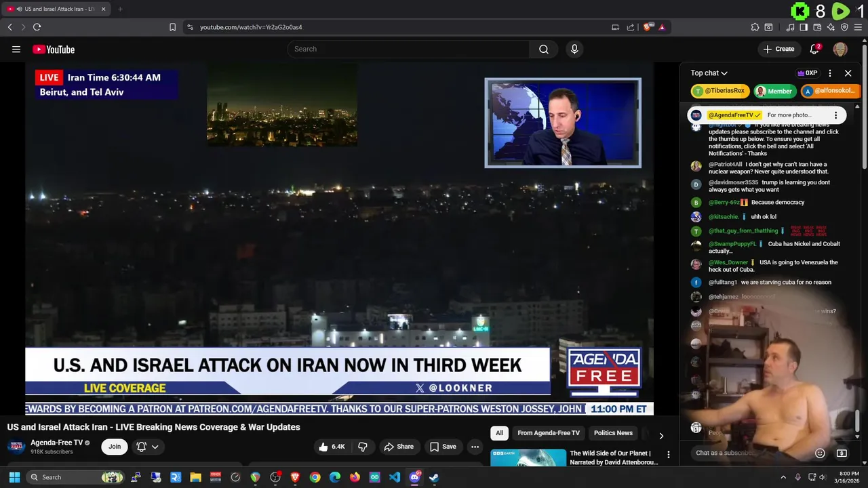Click the Agenda-Free TV channel avatar

pos(16,447)
